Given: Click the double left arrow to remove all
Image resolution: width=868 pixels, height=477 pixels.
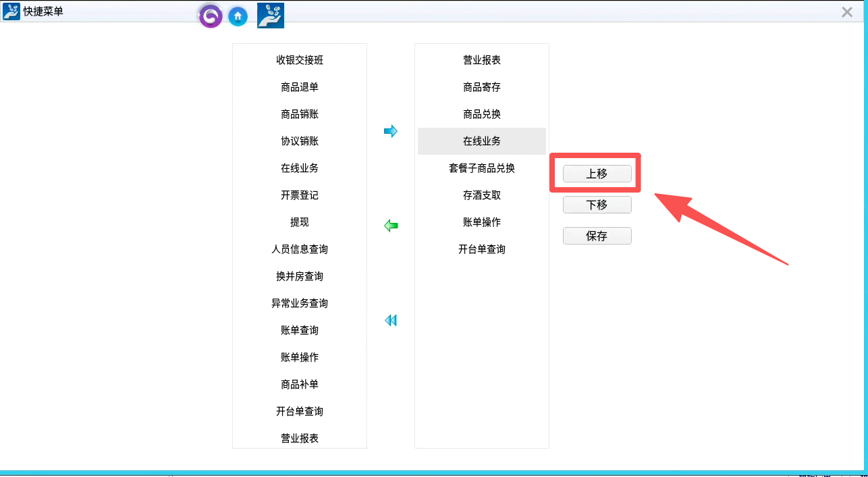Looking at the screenshot, I should pos(391,320).
